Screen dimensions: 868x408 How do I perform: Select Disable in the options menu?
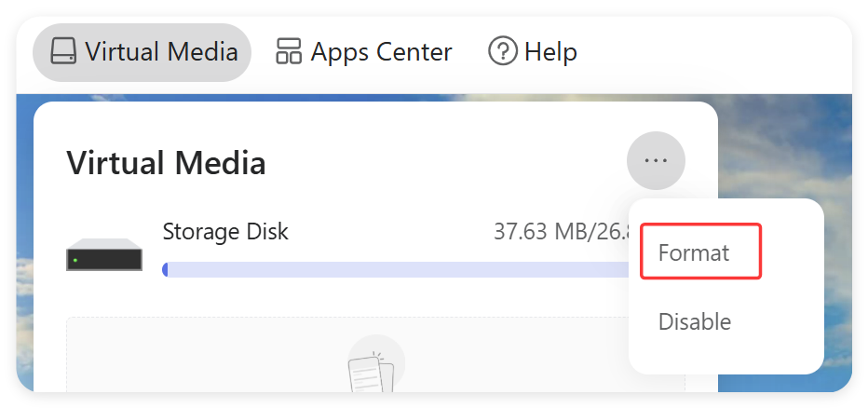(695, 322)
